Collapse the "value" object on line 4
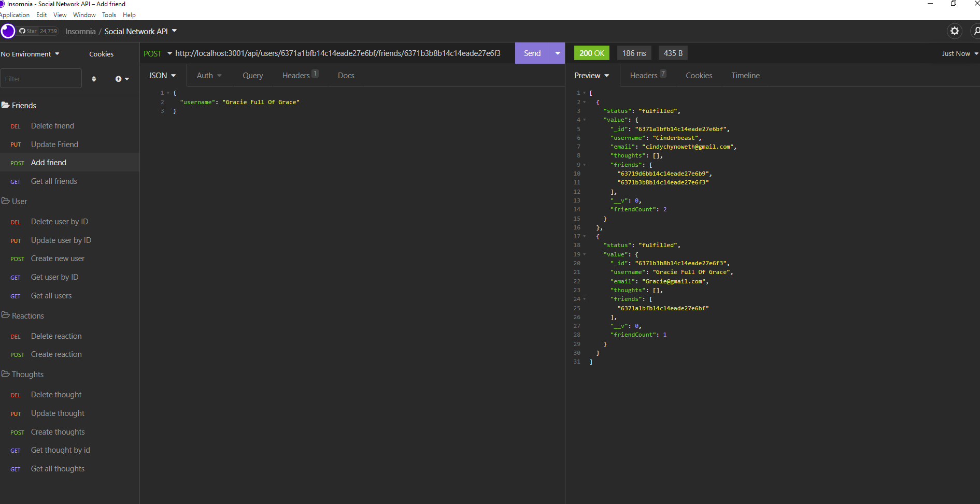 [584, 120]
